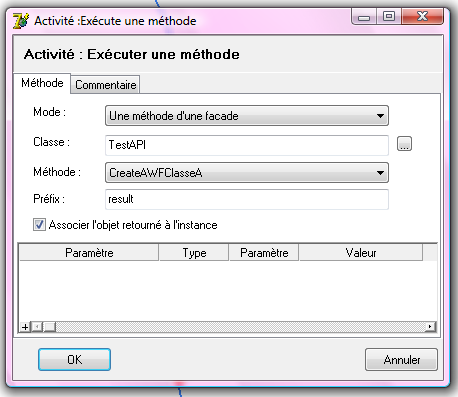Click the 'Préfix :' label

[x=49, y=199]
